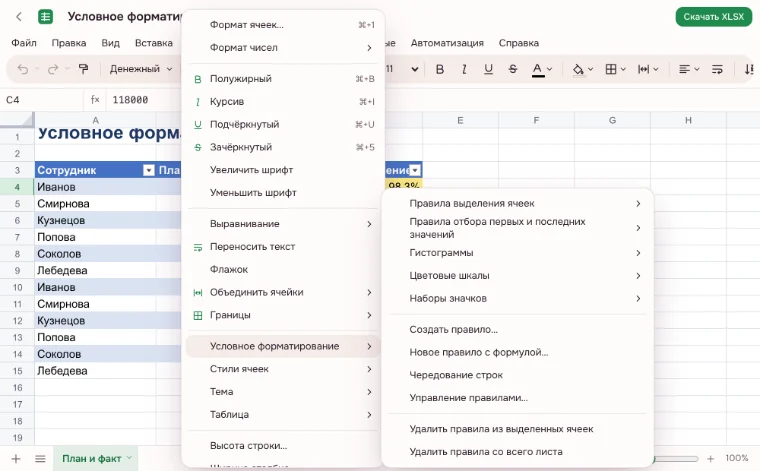
Task: Click the add sheet plus icon
Action: [16, 458]
